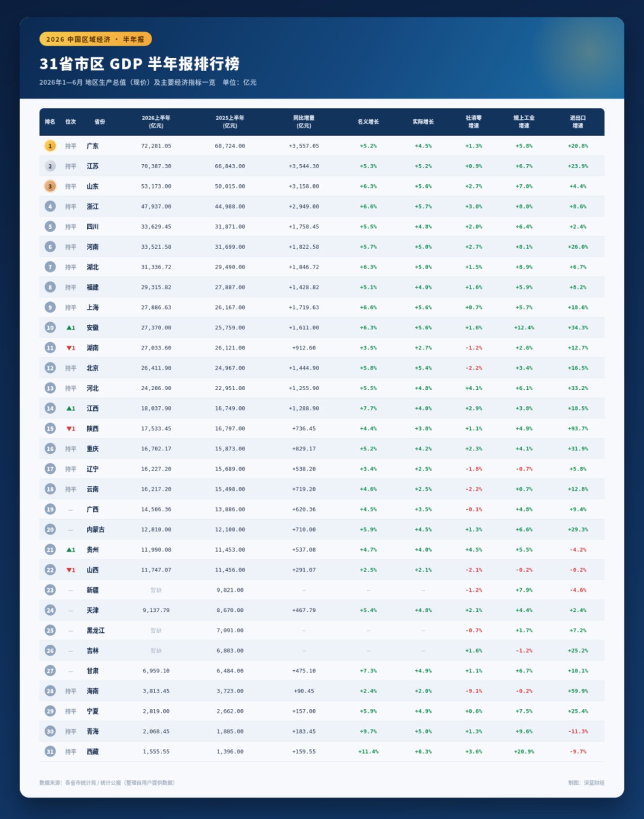Click the 2026上半年 column header
Viewport: 644px width, 819px height.
tap(156, 122)
